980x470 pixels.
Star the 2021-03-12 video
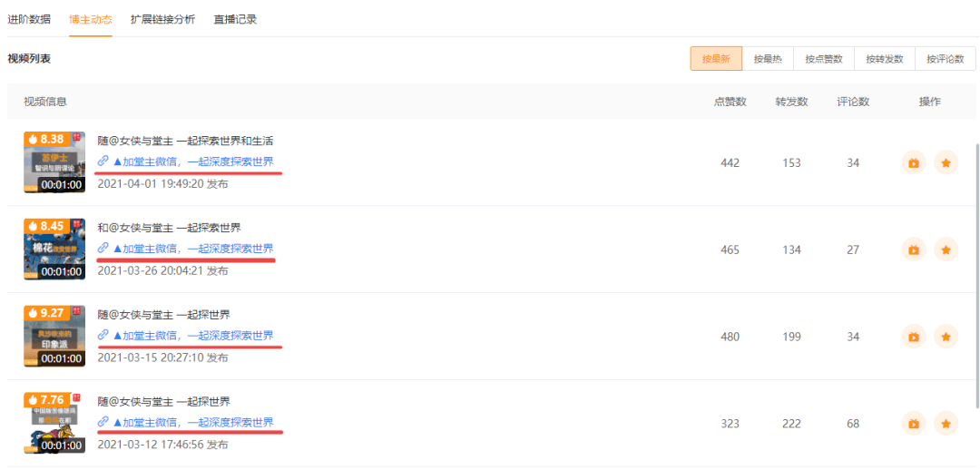coord(946,424)
